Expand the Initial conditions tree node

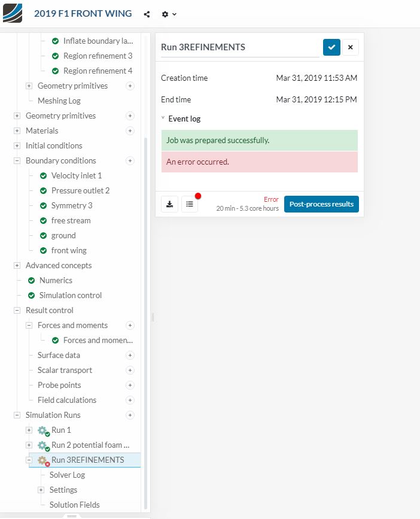[17, 145]
